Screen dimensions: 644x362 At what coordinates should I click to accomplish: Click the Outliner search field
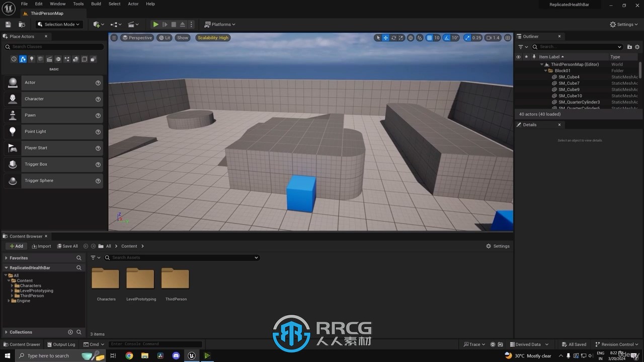[x=578, y=47]
